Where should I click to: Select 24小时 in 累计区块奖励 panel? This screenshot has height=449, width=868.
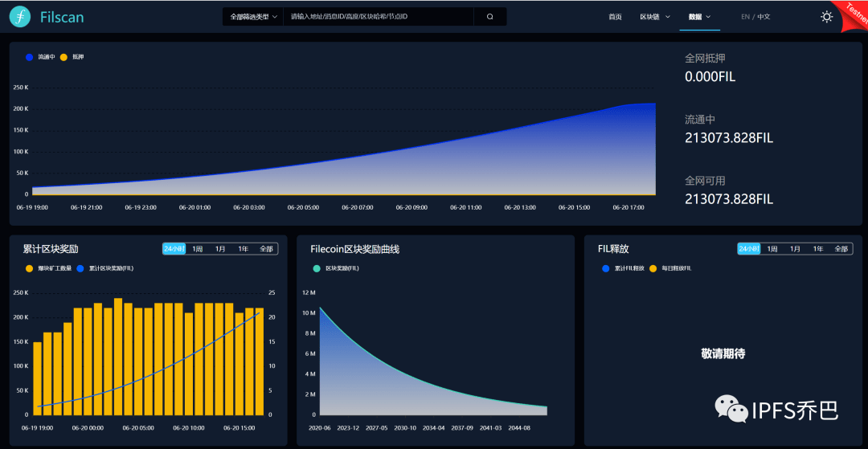coord(174,249)
